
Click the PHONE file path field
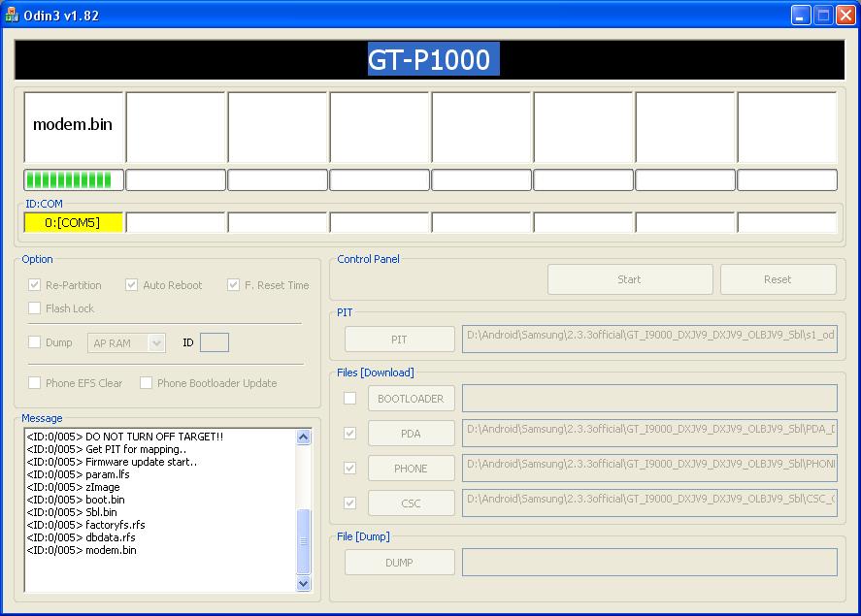coord(649,468)
